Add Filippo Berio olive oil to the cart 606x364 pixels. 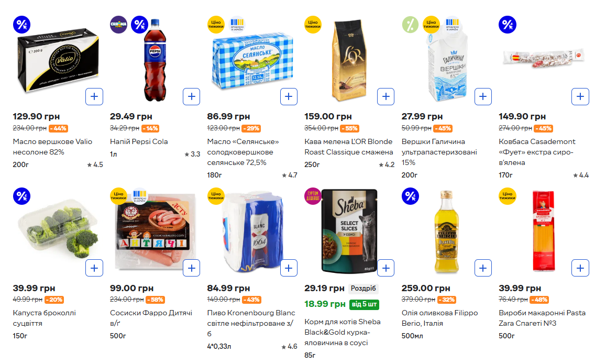coord(483,268)
